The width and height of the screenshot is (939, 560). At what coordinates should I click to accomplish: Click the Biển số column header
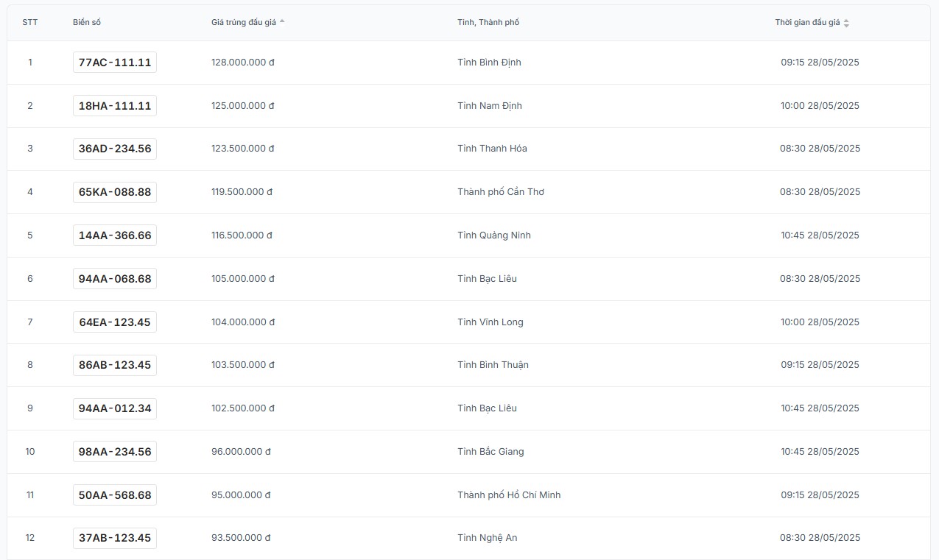(x=87, y=22)
